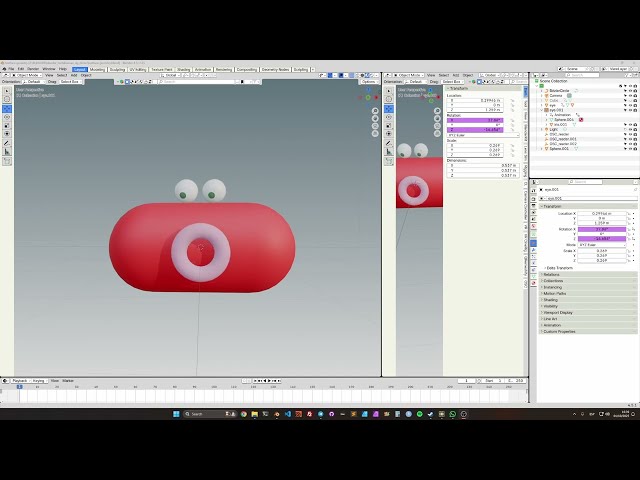Open the File menu

11,69
